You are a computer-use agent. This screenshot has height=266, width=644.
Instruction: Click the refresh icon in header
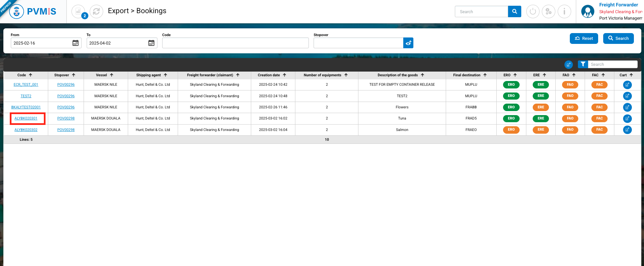[96, 11]
